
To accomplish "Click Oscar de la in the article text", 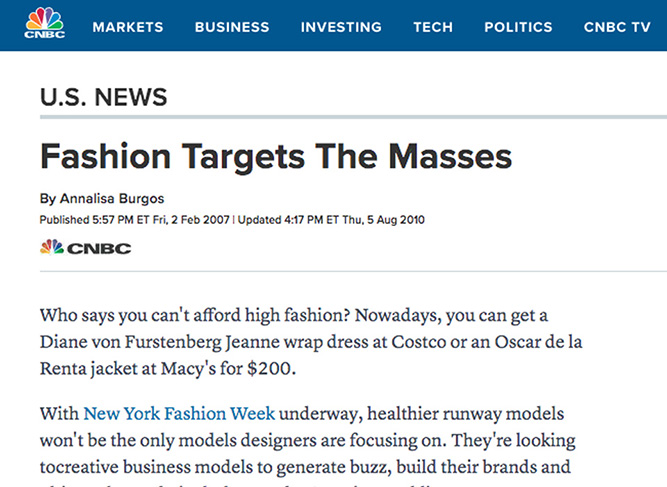I will (x=538, y=342).
